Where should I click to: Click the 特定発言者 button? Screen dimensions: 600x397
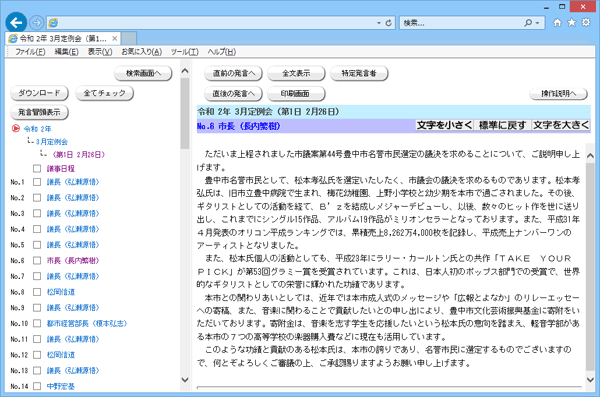[x=359, y=73]
